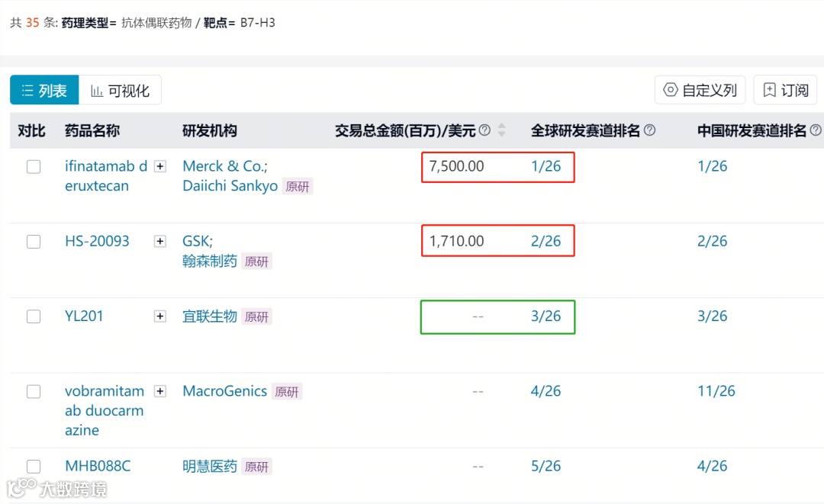Click the 对比 column header
The height and width of the screenshot is (504, 824).
pyautogui.click(x=31, y=130)
